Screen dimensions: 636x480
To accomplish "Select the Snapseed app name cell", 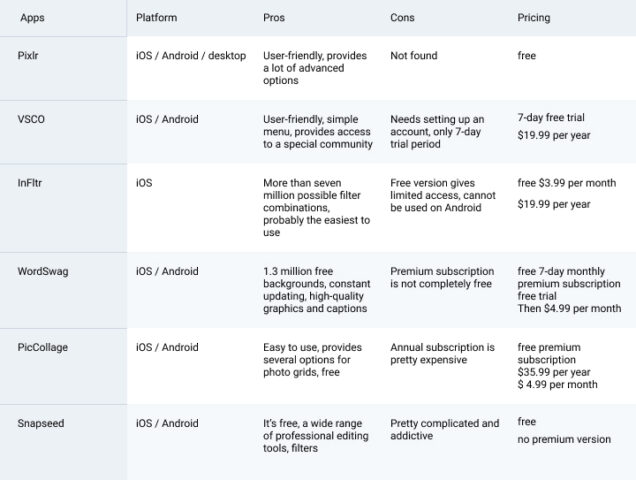I will click(x=41, y=424).
